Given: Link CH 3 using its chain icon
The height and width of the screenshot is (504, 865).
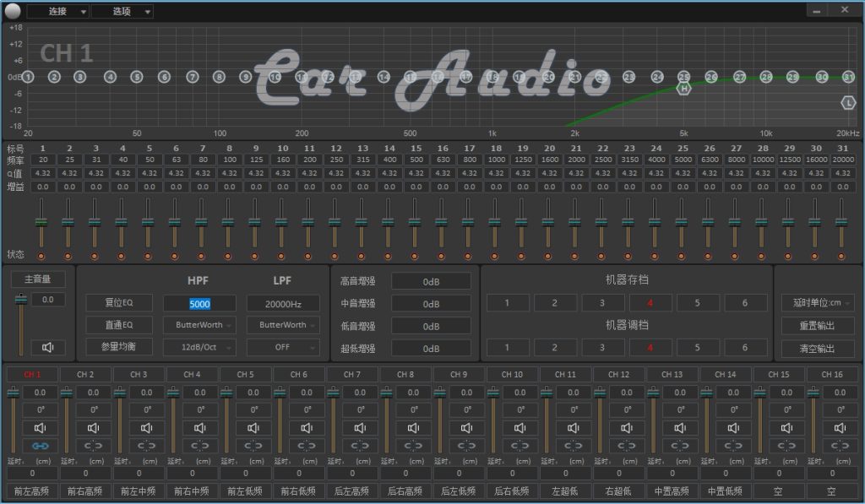Looking at the screenshot, I should click(x=147, y=446).
